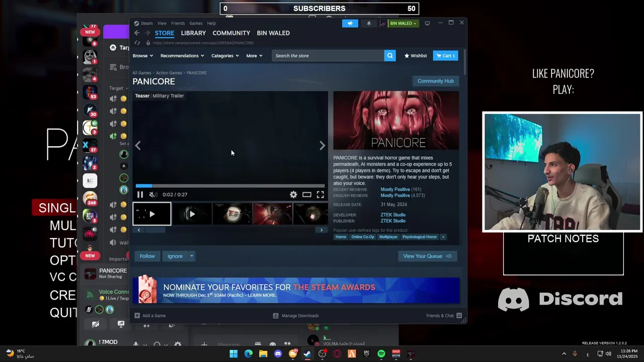The width and height of the screenshot is (644, 362).
Task: Open Steam notifications bell
Action: click(x=369, y=23)
